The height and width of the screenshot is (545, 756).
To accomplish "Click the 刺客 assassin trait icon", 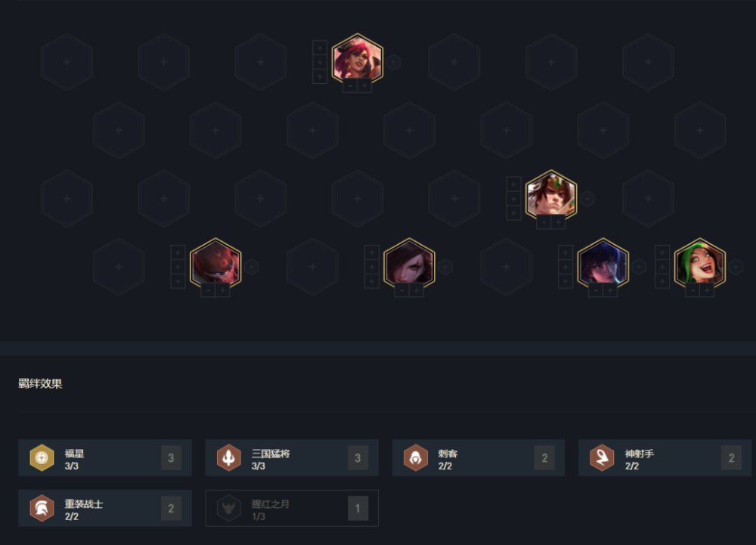I will [416, 457].
